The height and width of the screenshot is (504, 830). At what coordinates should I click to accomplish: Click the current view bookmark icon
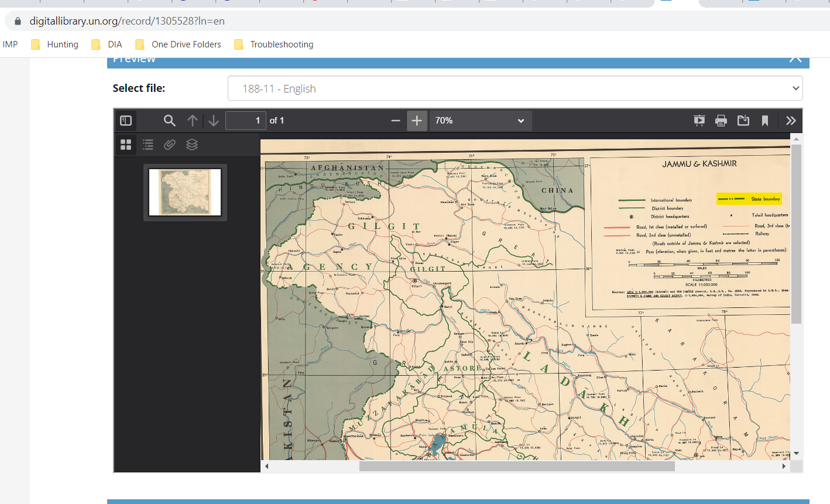pyautogui.click(x=765, y=121)
